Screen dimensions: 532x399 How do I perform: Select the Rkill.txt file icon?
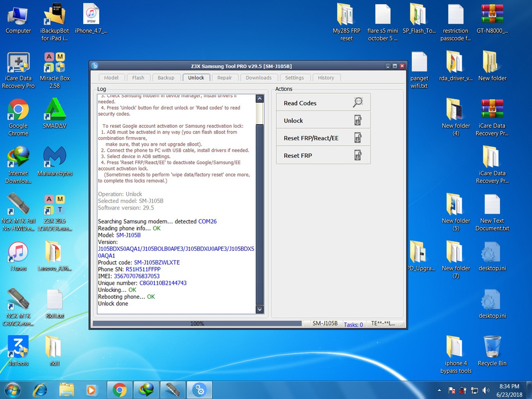click(x=55, y=304)
